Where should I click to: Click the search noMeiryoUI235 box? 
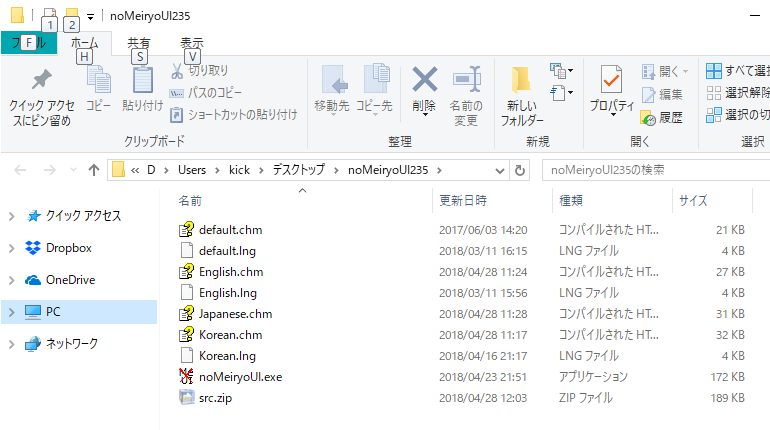click(x=656, y=170)
